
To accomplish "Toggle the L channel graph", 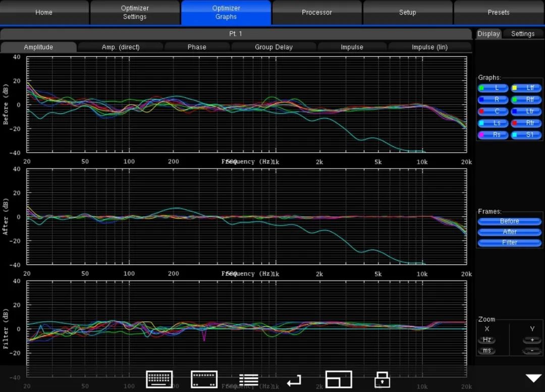I will tap(493, 88).
